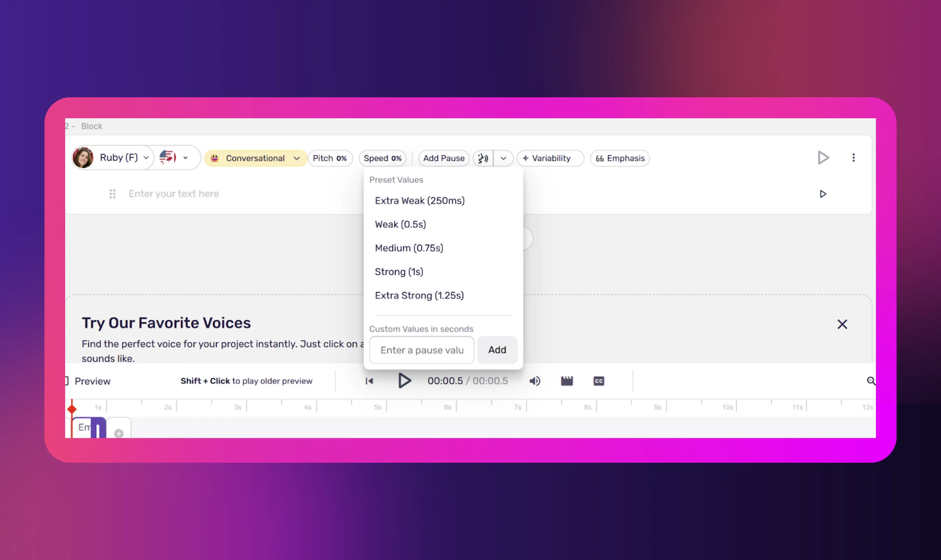The width and height of the screenshot is (941, 560).
Task: Click the red playhead marker on timeline
Action: click(72, 409)
